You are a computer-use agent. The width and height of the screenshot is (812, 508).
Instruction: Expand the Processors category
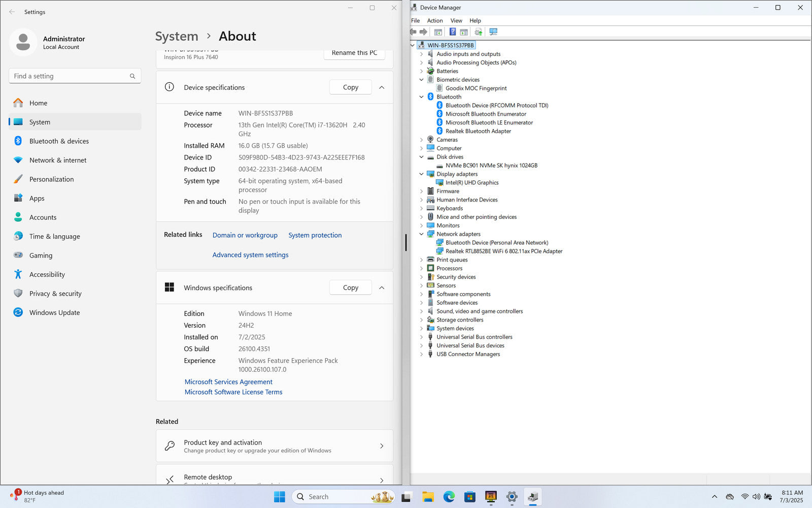point(421,268)
